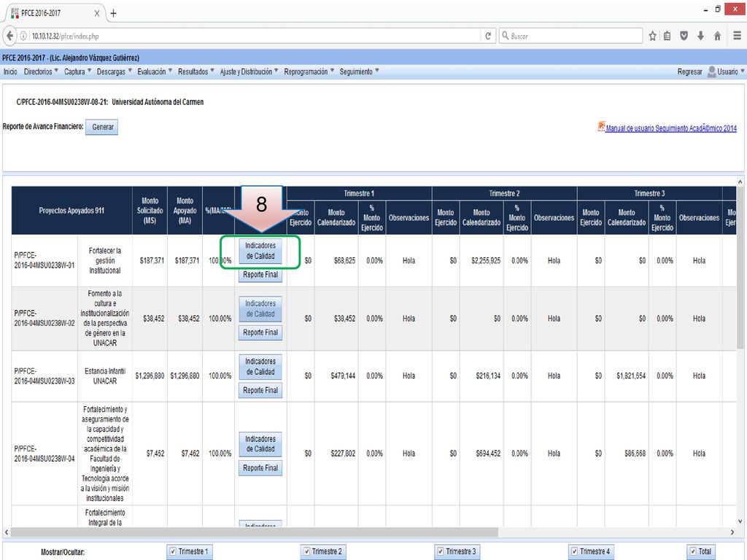747x560 pixels.
Task: Go back using the browser back arrow
Action: pyautogui.click(x=9, y=36)
